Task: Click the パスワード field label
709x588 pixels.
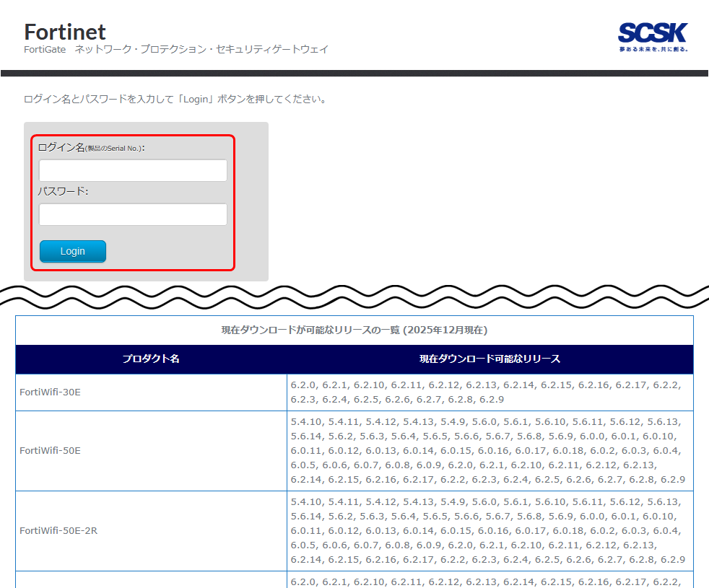Action: [x=62, y=191]
